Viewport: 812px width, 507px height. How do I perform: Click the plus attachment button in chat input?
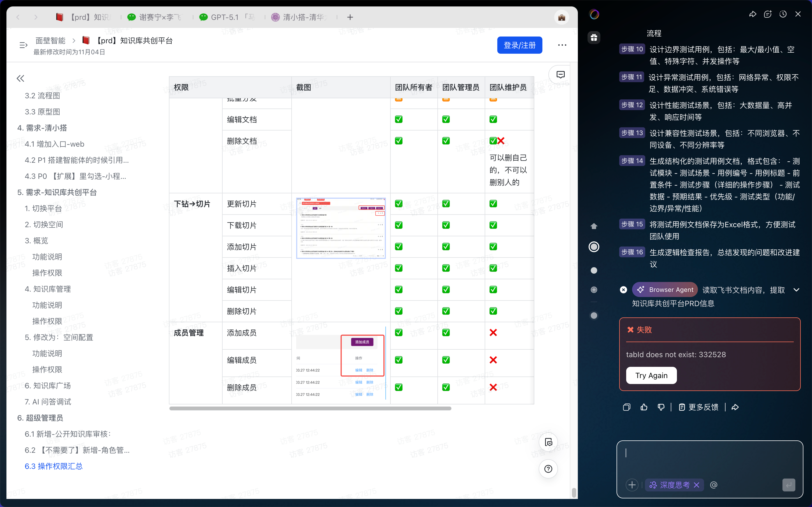pyautogui.click(x=632, y=485)
